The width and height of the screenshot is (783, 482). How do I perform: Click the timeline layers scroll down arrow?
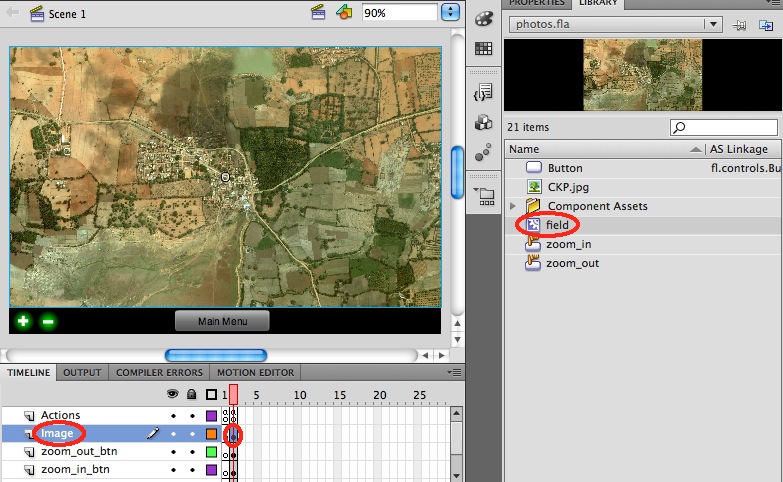point(456,476)
